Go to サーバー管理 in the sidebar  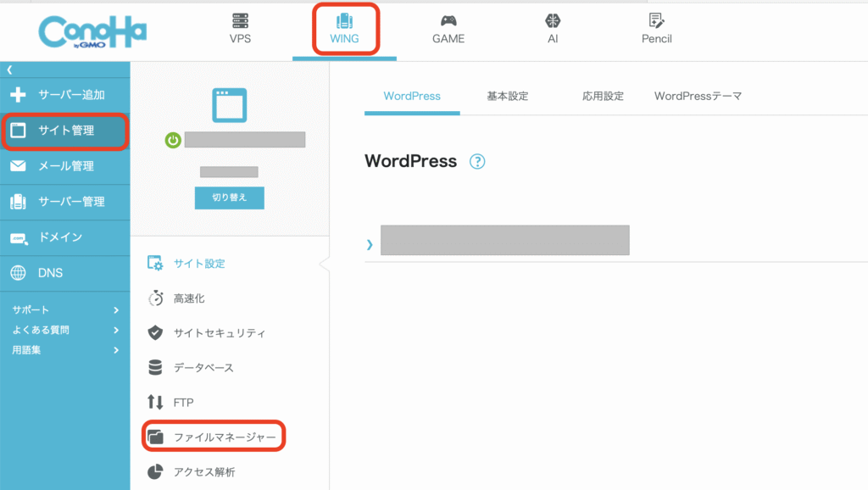tap(65, 202)
